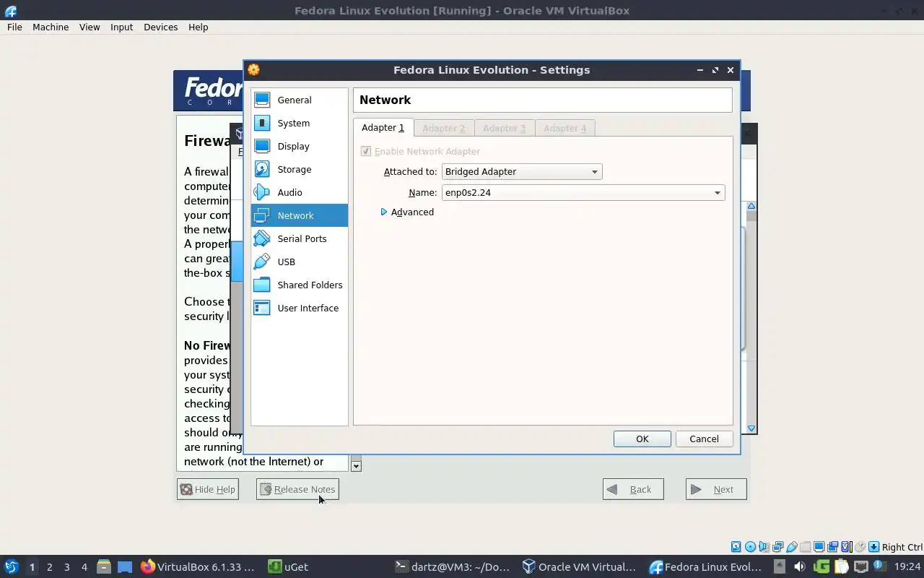Click the network adapters status icon
The image size is (924, 578).
(777, 547)
